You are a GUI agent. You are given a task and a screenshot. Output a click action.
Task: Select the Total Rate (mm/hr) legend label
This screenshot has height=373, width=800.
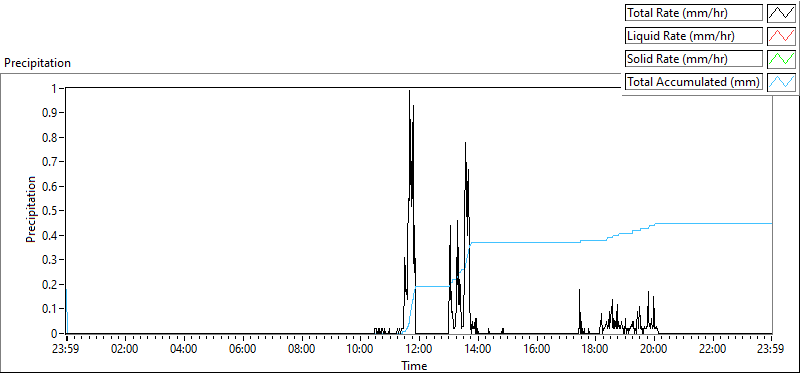pyautogui.click(x=694, y=13)
